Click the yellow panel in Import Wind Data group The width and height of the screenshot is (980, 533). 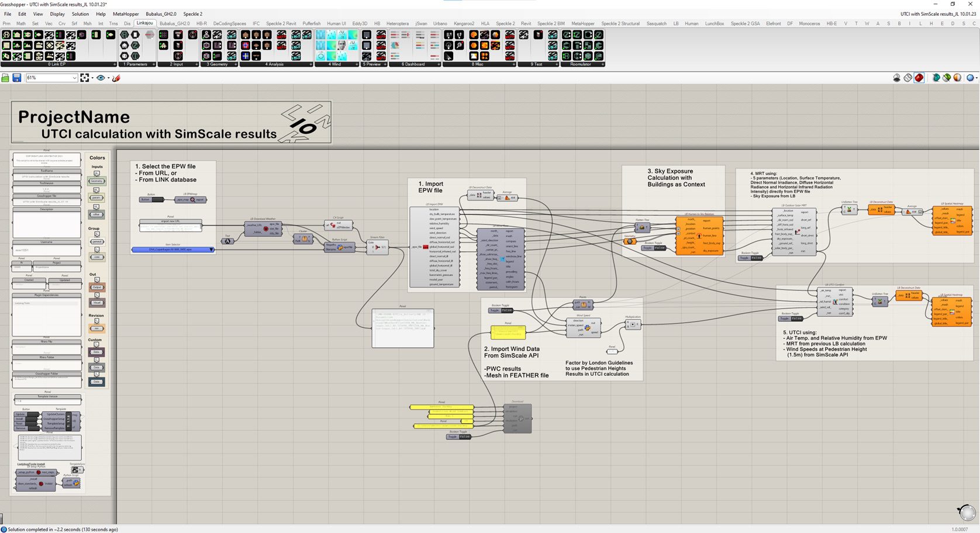[508, 333]
